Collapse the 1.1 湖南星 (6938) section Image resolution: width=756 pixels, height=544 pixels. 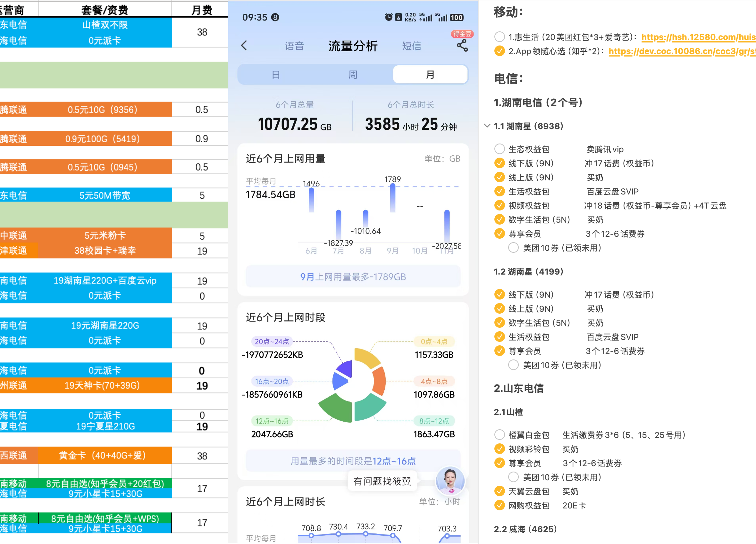487,126
